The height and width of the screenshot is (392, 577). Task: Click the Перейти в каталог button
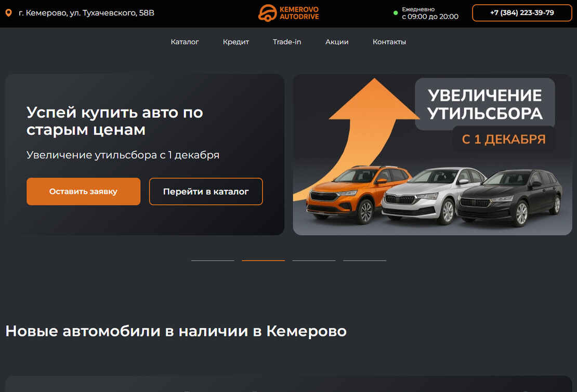(x=206, y=191)
